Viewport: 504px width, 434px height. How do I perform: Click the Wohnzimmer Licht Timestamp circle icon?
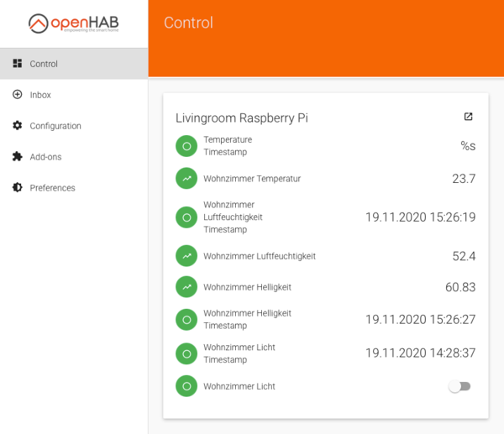(186, 353)
